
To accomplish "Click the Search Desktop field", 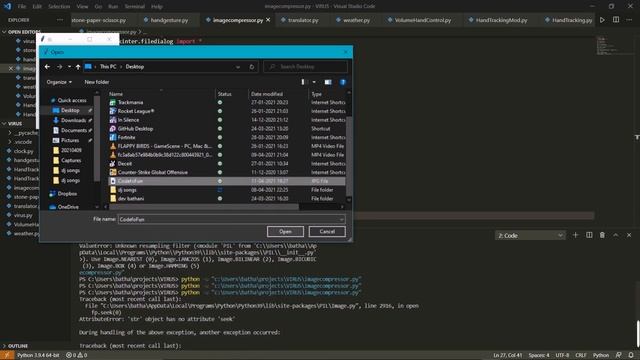I will 306,67.
